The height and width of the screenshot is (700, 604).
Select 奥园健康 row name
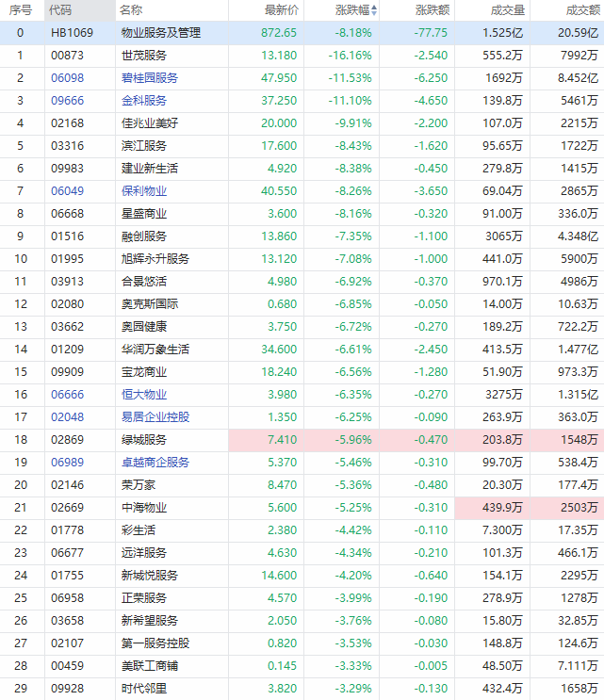tap(144, 326)
